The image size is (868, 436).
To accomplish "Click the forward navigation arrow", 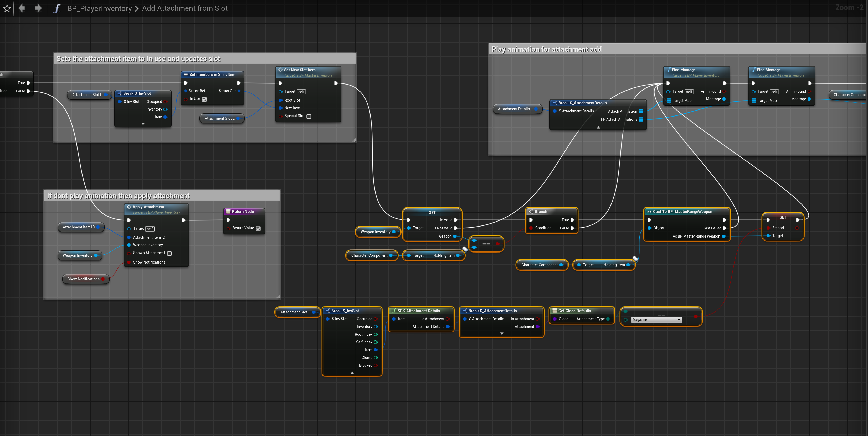I will click(x=38, y=8).
